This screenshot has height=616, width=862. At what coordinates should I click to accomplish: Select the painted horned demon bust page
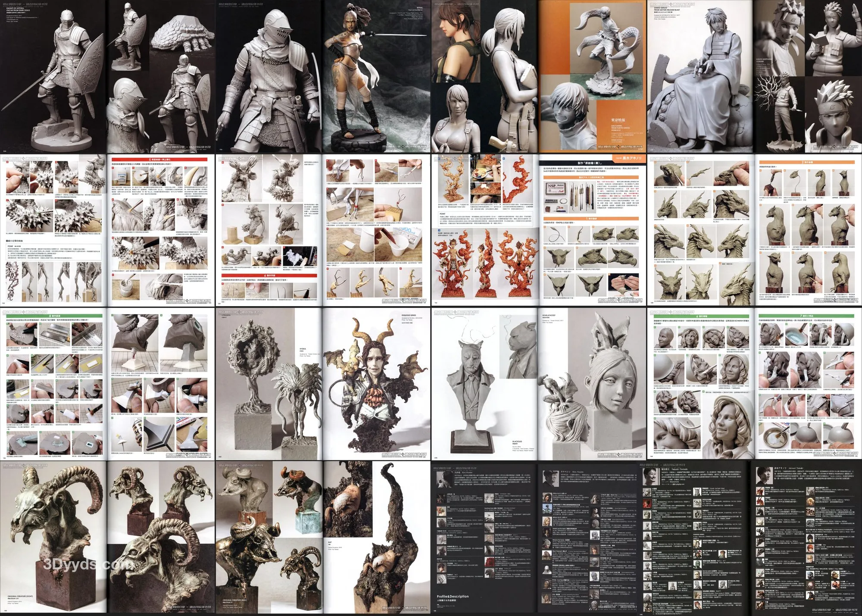click(377, 384)
